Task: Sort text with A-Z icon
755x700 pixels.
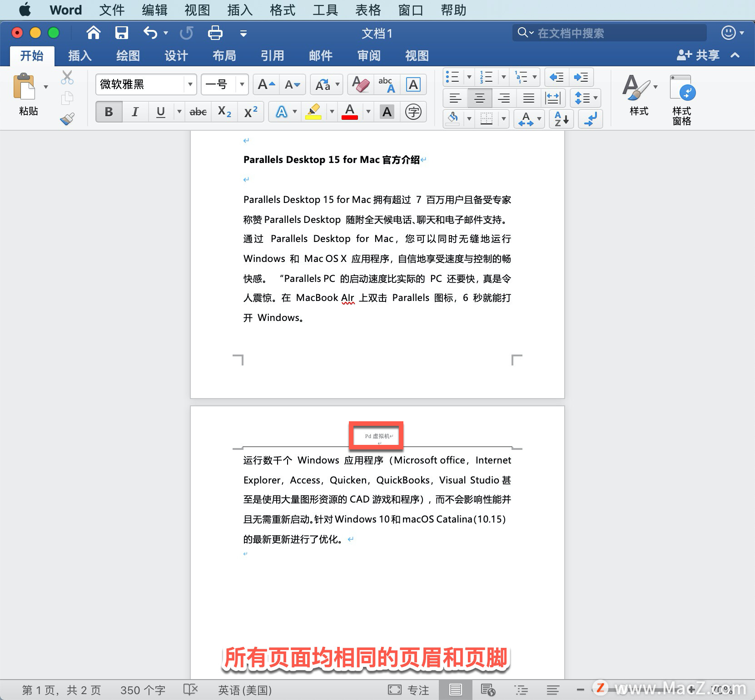Action: pyautogui.click(x=561, y=119)
